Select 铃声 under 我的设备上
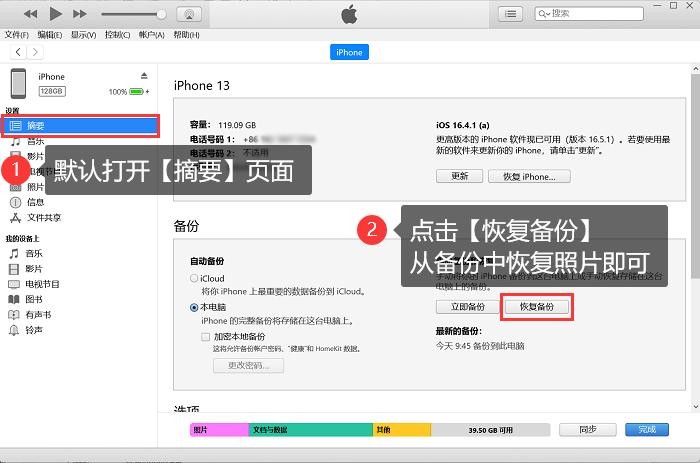 point(34,329)
